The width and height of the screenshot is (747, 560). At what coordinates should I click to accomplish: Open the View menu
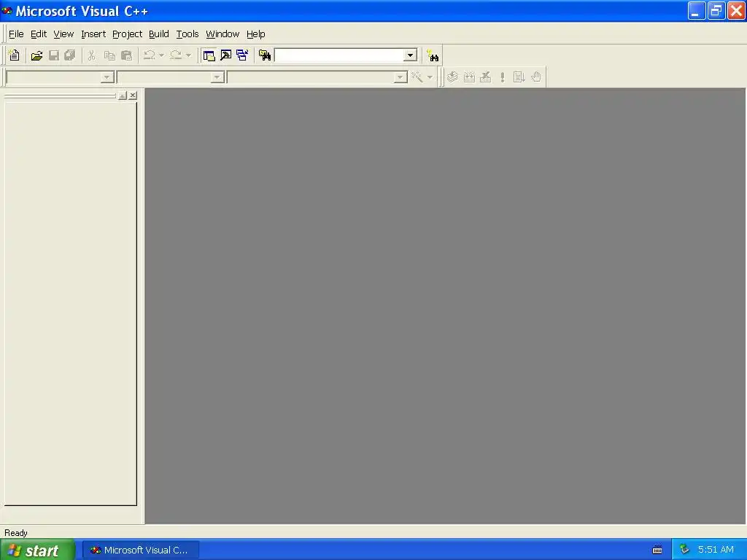click(63, 34)
